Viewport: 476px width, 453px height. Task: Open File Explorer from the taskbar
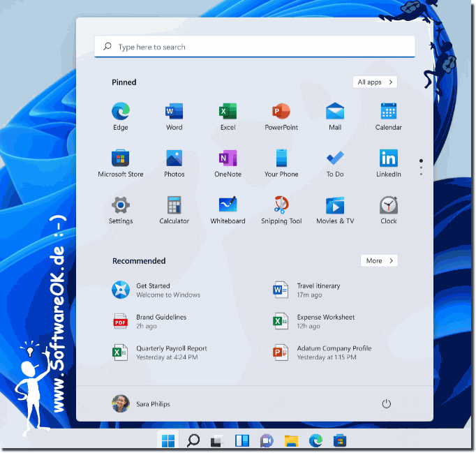click(291, 440)
